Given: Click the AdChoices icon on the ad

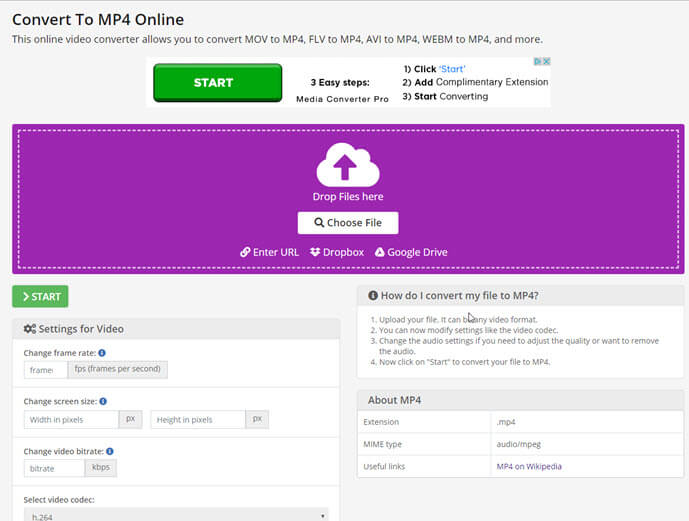Looking at the screenshot, I should coord(538,62).
